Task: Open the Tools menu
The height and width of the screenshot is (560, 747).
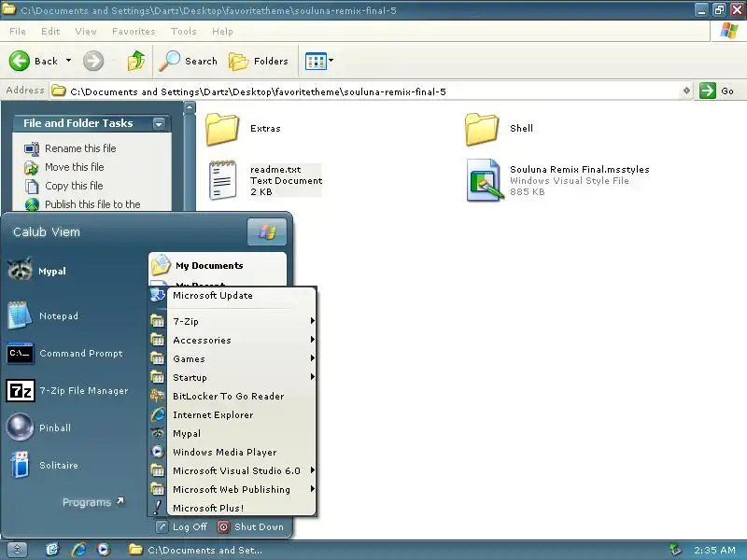Action: tap(183, 32)
